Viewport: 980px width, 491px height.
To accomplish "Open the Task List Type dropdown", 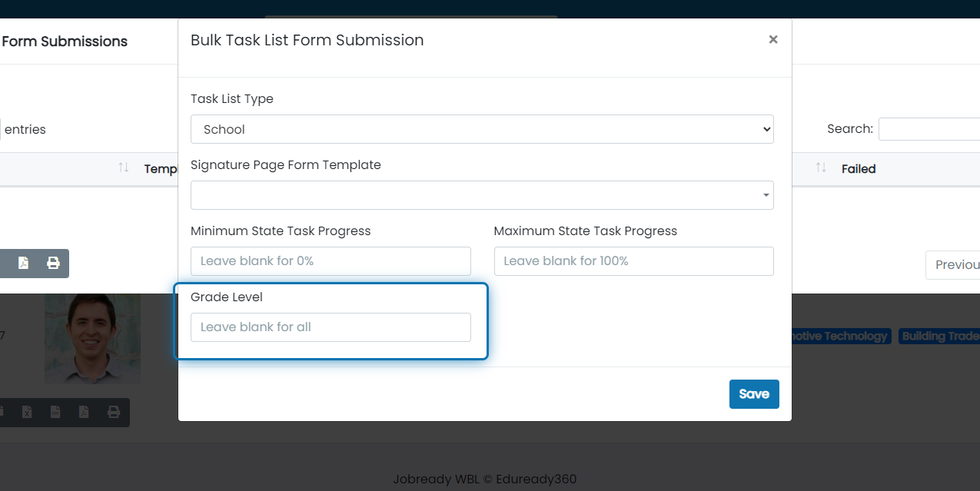I will 482,129.
